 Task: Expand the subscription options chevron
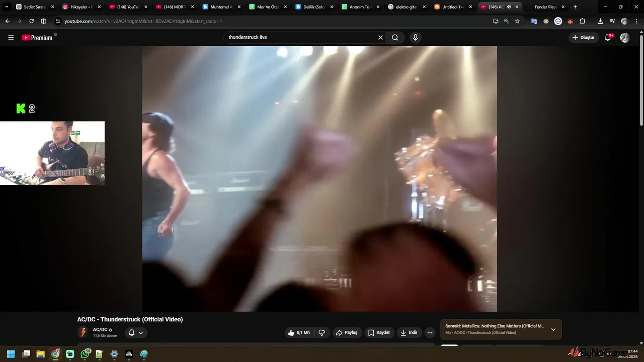[x=141, y=332]
